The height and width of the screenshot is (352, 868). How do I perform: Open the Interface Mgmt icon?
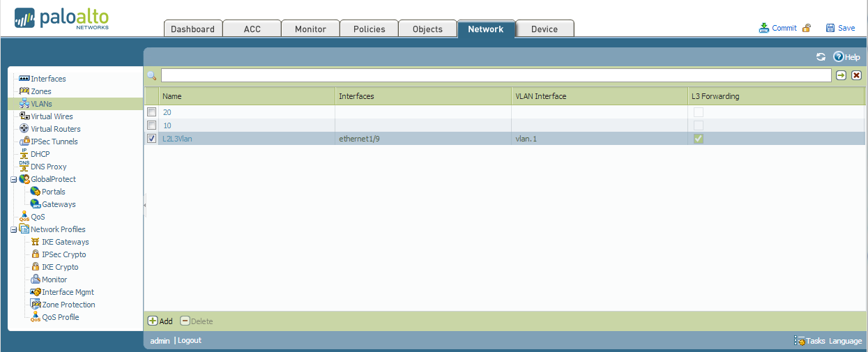click(36, 292)
